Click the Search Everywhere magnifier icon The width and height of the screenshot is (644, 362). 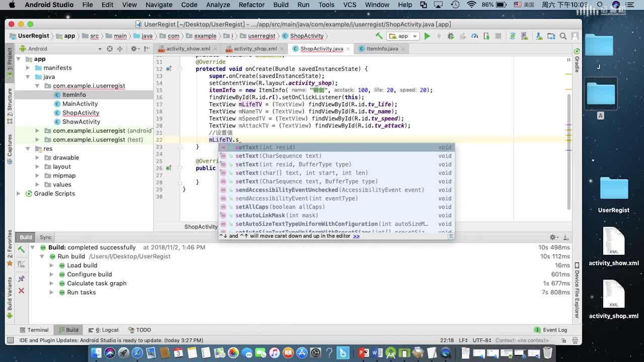(563, 36)
